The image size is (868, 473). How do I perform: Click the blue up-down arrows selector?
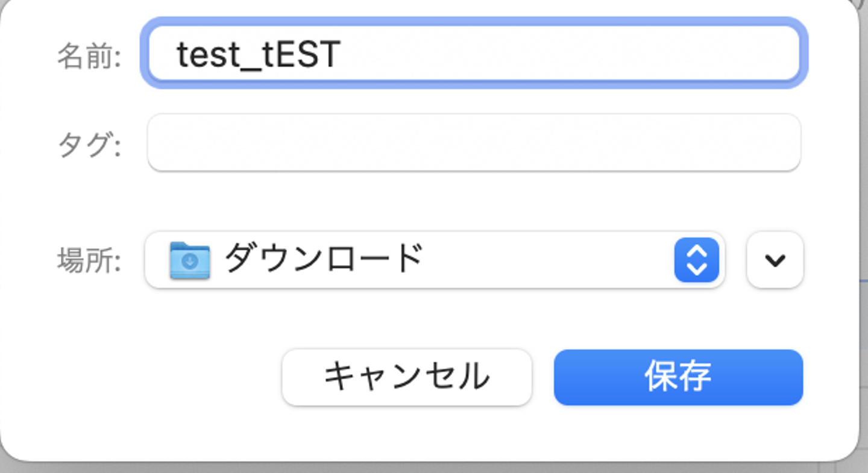point(696,260)
